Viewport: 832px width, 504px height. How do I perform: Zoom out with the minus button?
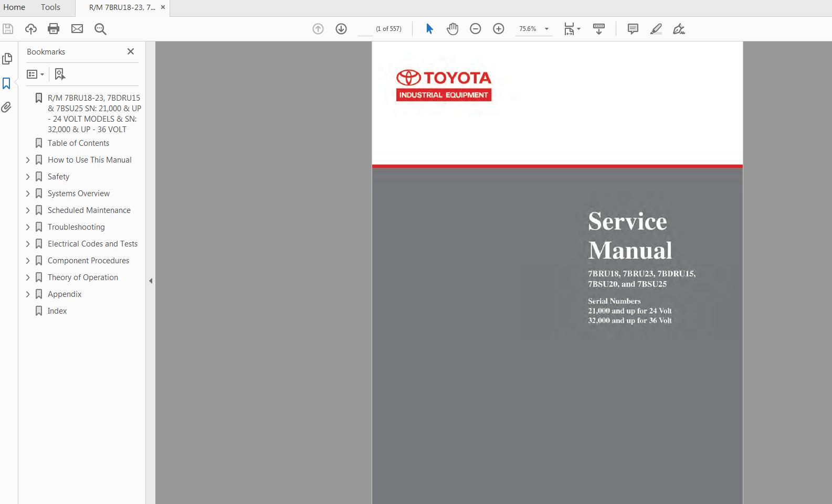click(476, 29)
